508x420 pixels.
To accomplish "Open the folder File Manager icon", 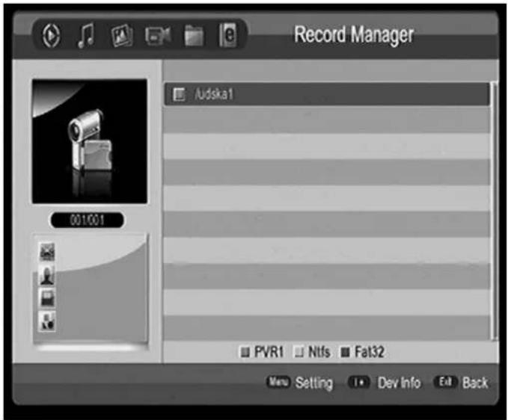I will point(194,35).
